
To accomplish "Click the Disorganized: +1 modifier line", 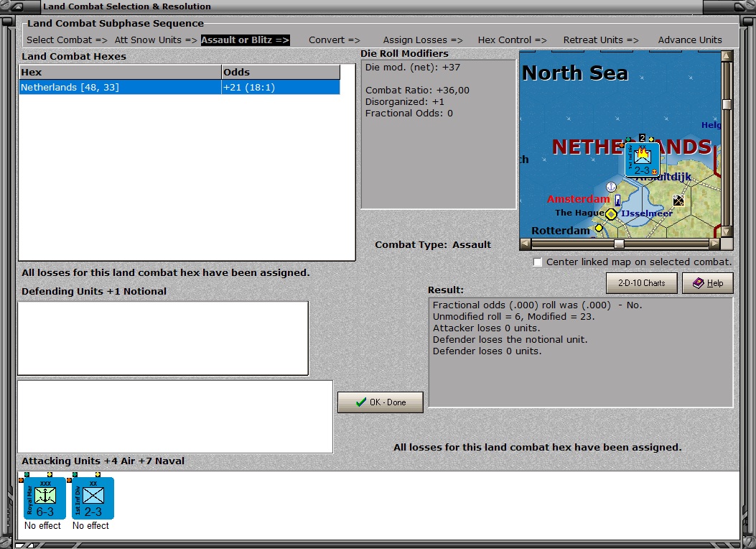I will click(x=404, y=102).
